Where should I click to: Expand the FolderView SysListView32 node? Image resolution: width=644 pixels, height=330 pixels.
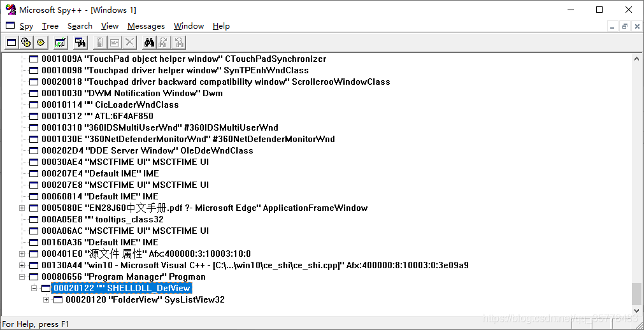[x=47, y=300]
